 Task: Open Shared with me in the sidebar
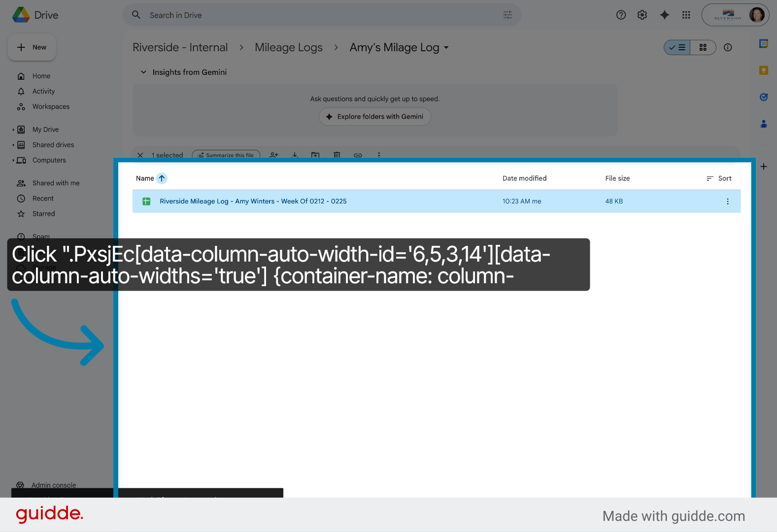[x=56, y=183]
